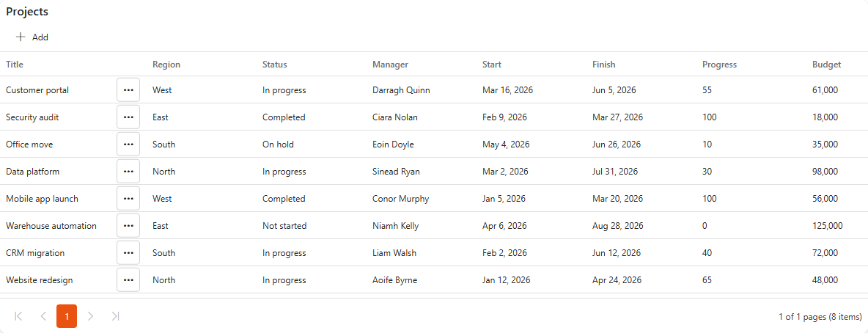Click the Warehouse automation title cell

tap(51, 225)
